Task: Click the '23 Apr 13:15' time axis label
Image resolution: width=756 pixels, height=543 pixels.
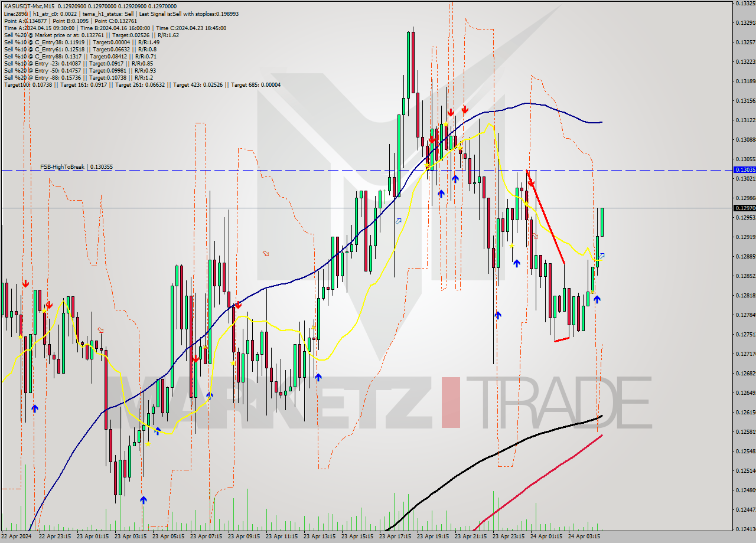Action: (320, 537)
